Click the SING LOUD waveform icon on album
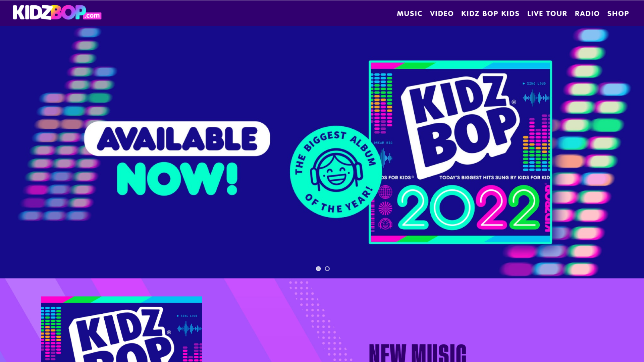Screen dimensions: 644x362 pos(536,97)
